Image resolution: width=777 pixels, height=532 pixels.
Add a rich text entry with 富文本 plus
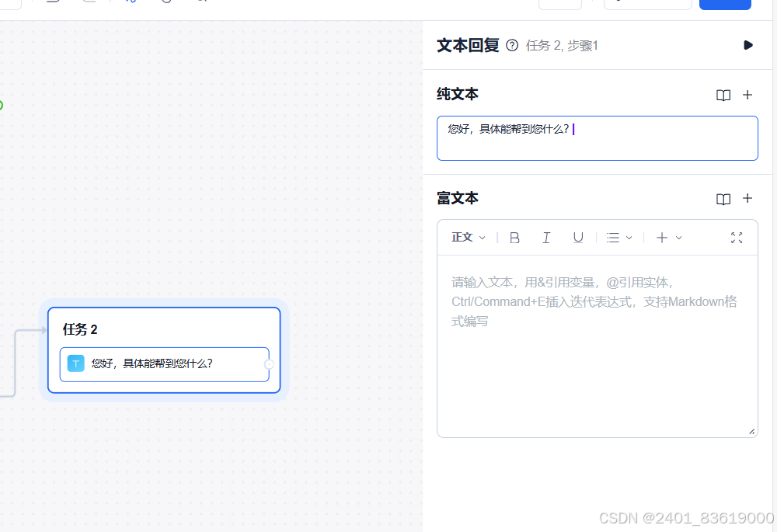[747, 198]
